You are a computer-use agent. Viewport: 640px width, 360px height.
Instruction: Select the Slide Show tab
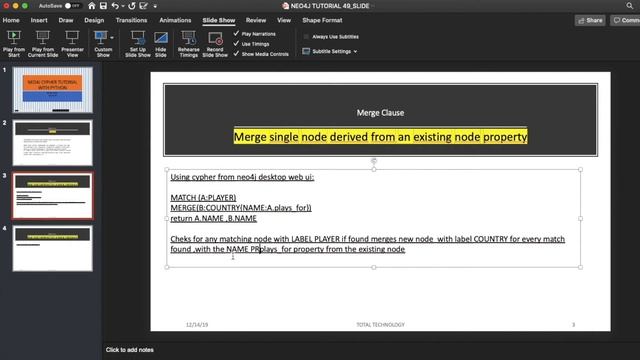219,20
